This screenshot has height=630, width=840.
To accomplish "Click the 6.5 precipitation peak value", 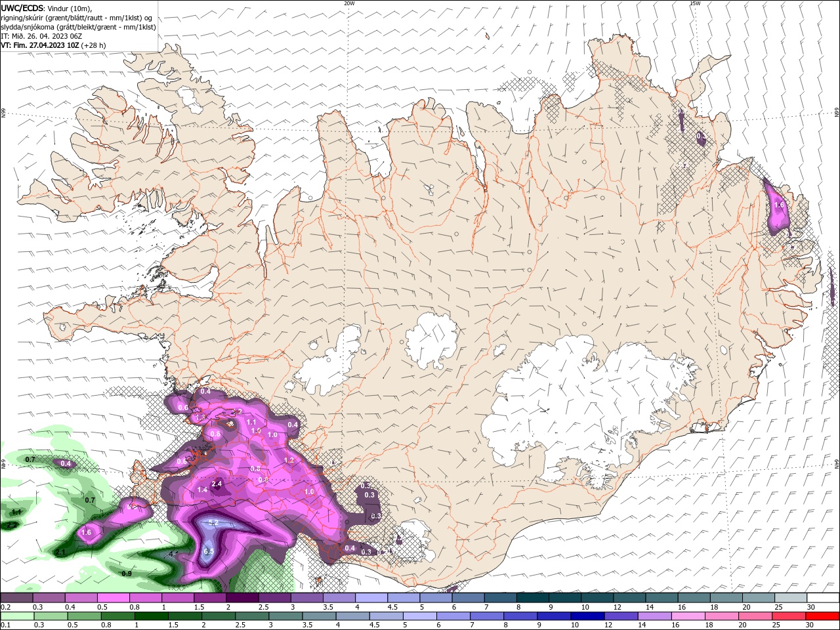I will (x=209, y=552).
